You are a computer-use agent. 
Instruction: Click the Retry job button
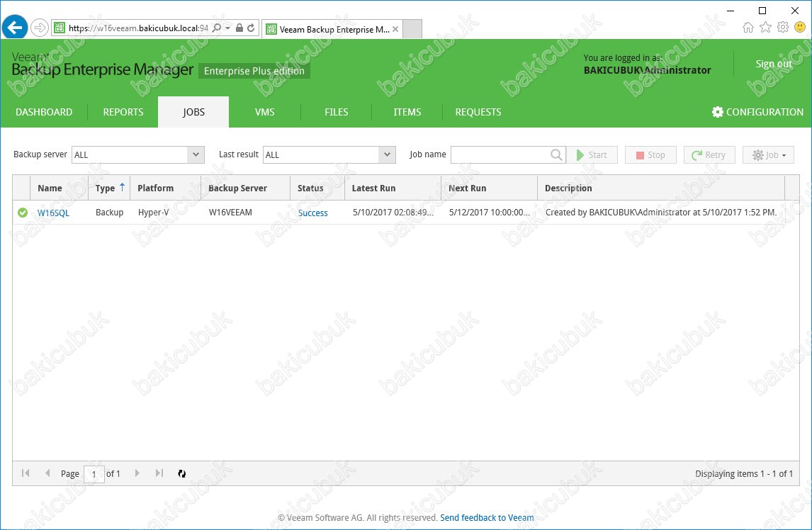709,155
